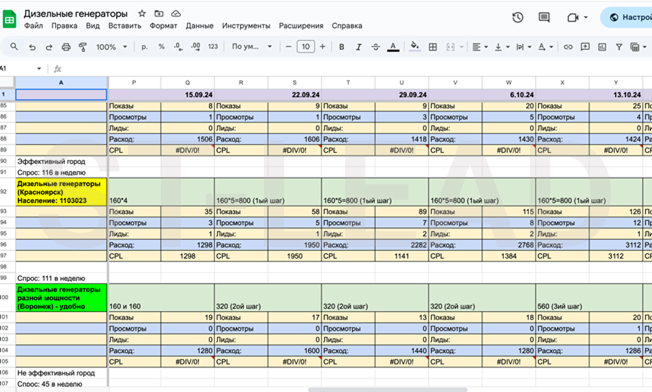This screenshot has width=652, height=392.
Task: Print the spreadsheet
Action: (66, 47)
